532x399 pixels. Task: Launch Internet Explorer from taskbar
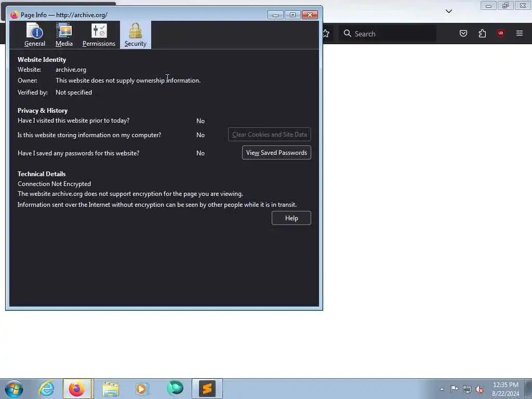coord(46,389)
